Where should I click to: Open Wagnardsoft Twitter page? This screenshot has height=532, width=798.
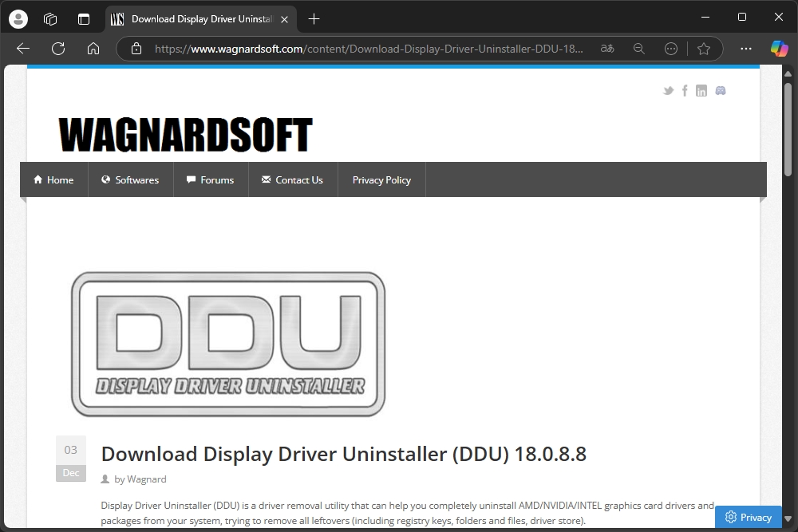click(668, 91)
